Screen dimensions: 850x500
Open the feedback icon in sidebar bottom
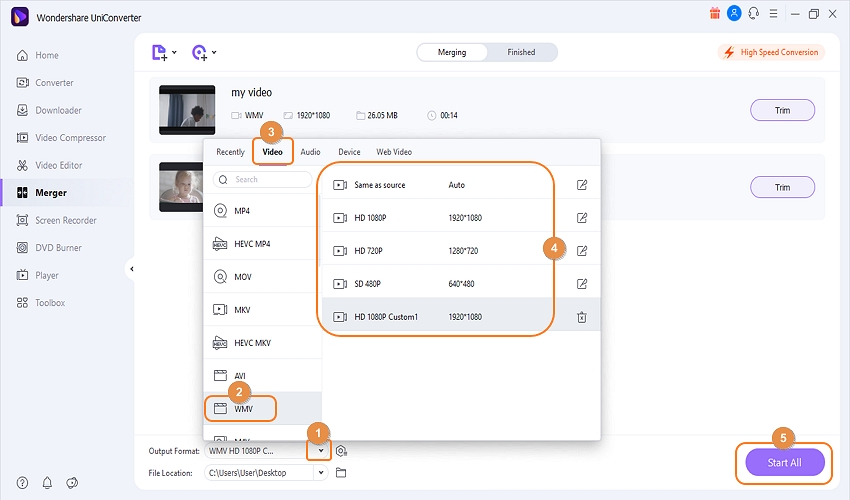click(72, 483)
